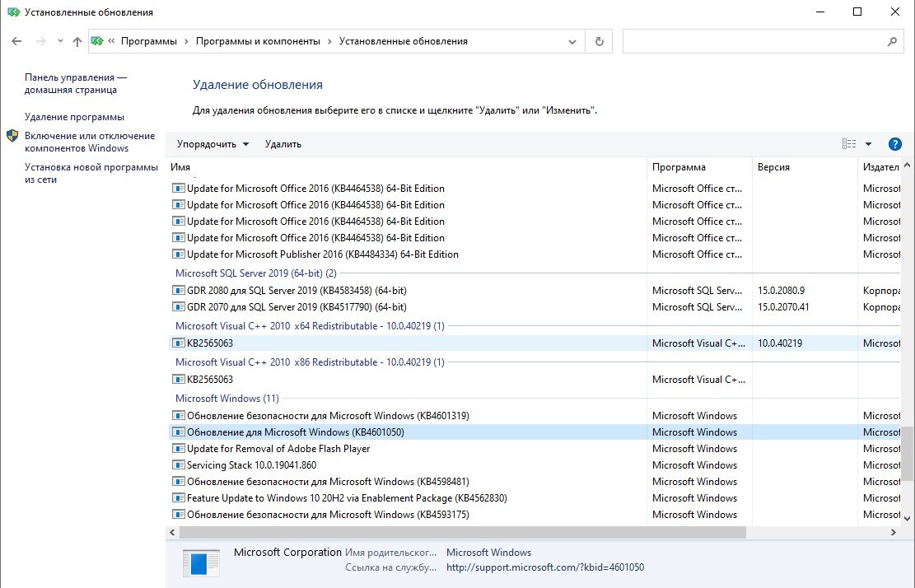Expand the view options dropdown arrow
This screenshot has height=588, width=915.
click(868, 144)
